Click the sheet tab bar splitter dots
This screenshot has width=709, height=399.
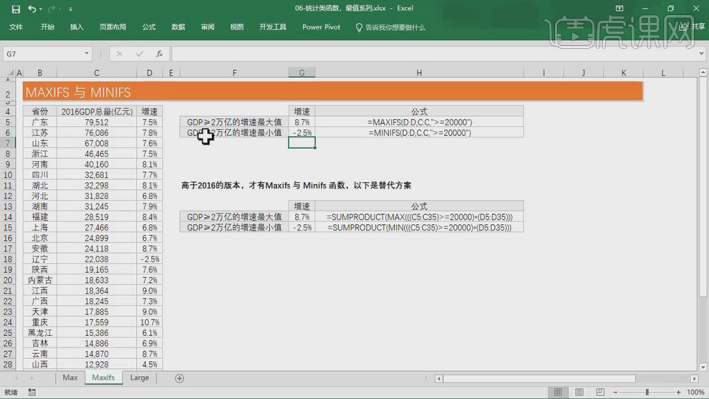coord(425,379)
